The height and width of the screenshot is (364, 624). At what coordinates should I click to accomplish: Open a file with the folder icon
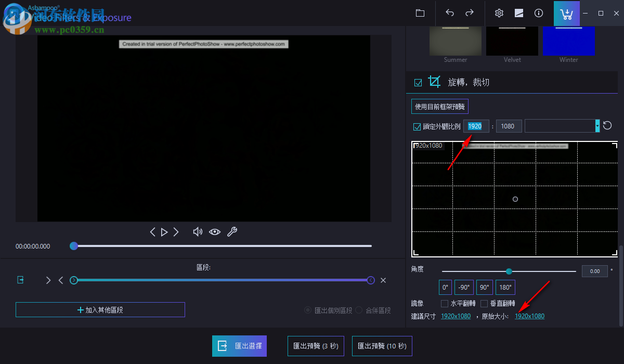420,13
